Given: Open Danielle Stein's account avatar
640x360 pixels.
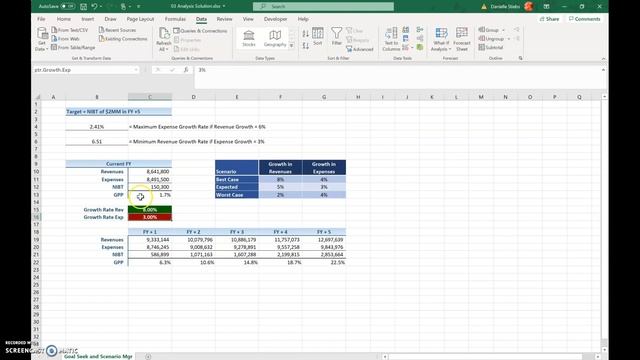Looking at the screenshot, I should pyautogui.click(x=529, y=7).
